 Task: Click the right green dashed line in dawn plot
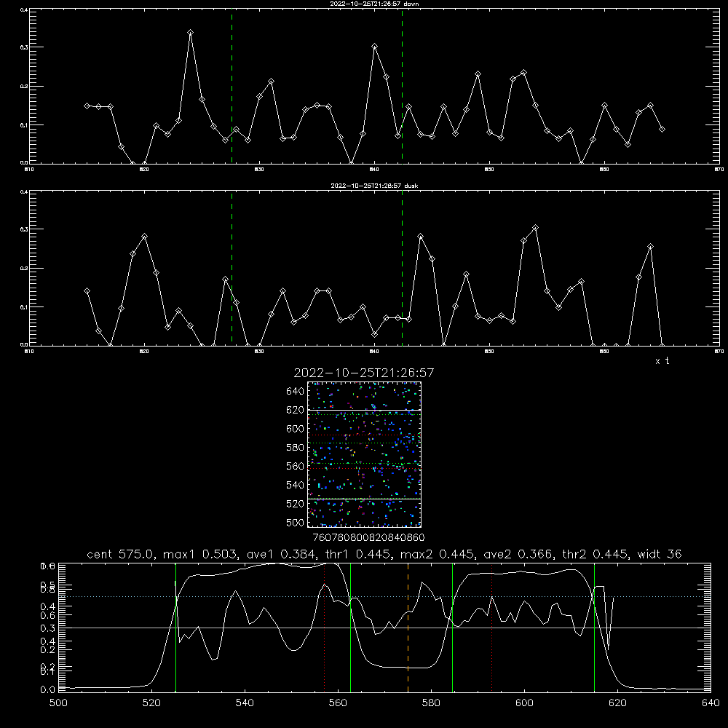(x=402, y=87)
